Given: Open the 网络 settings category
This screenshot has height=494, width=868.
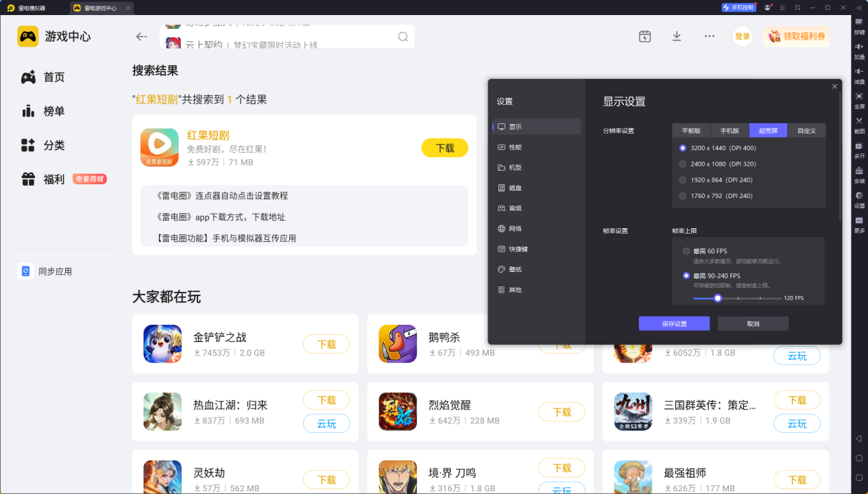Looking at the screenshot, I should (537, 228).
